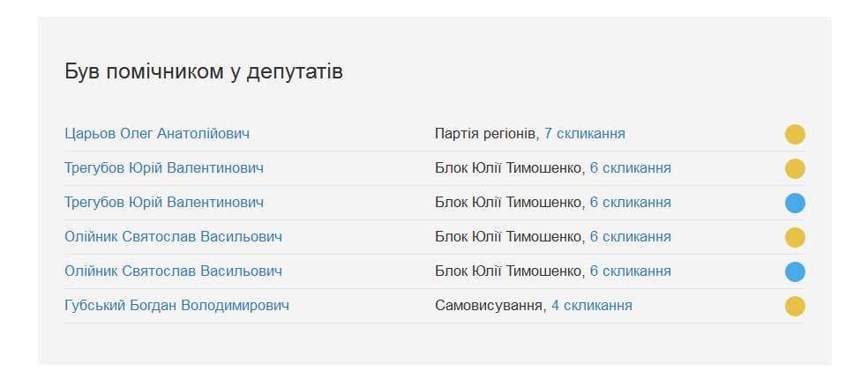
Task: Click the Самовисування party text
Action: click(x=489, y=305)
